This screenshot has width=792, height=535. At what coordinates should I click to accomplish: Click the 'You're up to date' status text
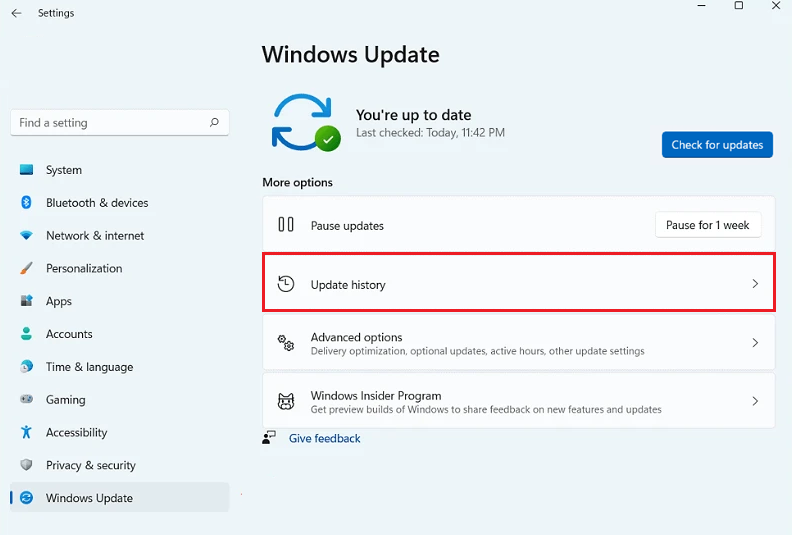[x=413, y=115]
